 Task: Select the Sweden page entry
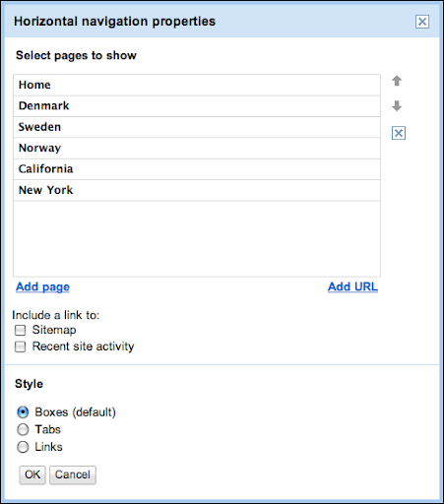197,127
